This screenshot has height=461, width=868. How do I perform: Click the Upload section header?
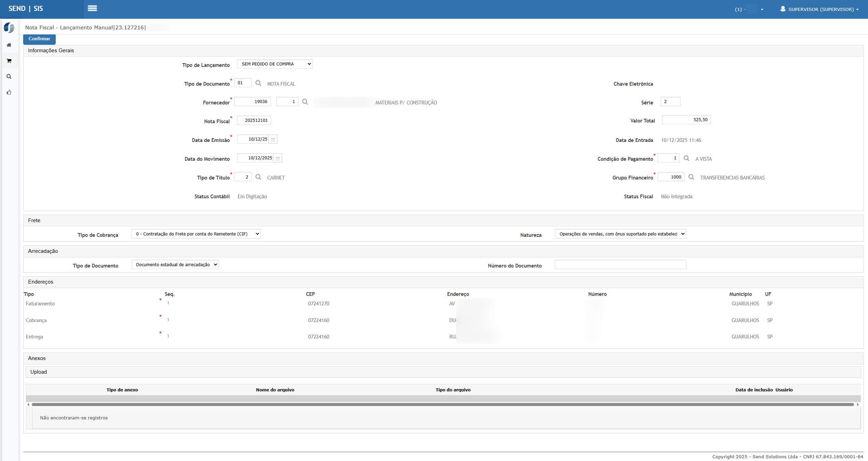pyautogui.click(x=39, y=372)
